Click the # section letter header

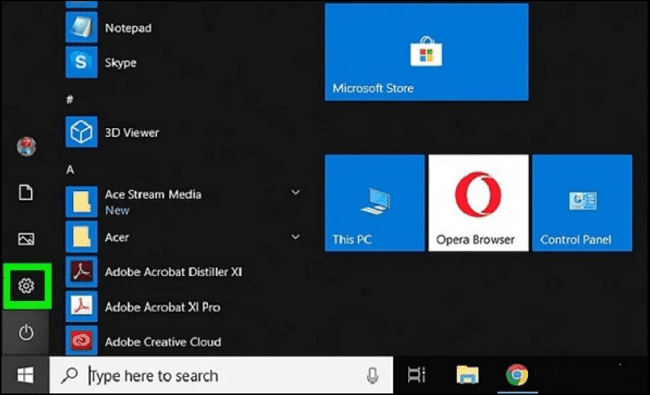pos(70,99)
